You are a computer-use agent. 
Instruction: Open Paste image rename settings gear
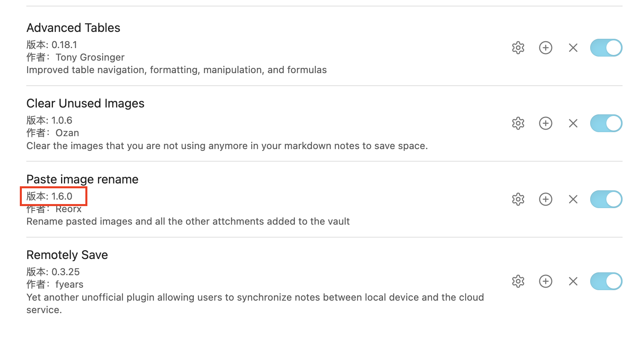[518, 199]
